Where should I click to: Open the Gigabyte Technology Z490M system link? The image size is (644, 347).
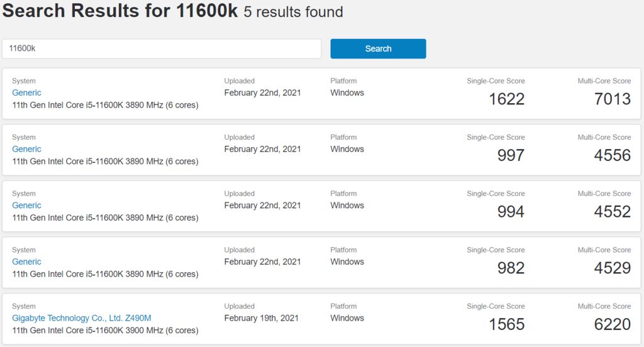(82, 318)
